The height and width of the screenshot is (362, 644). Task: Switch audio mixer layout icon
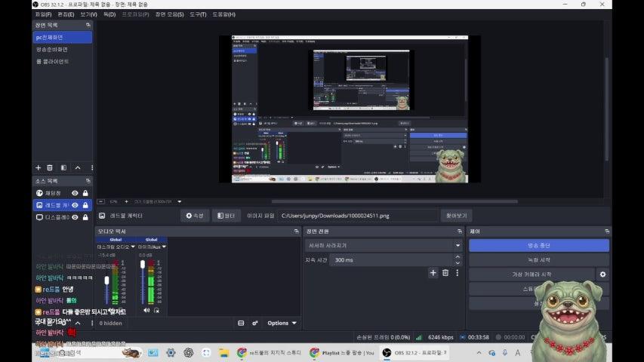[x=240, y=323]
